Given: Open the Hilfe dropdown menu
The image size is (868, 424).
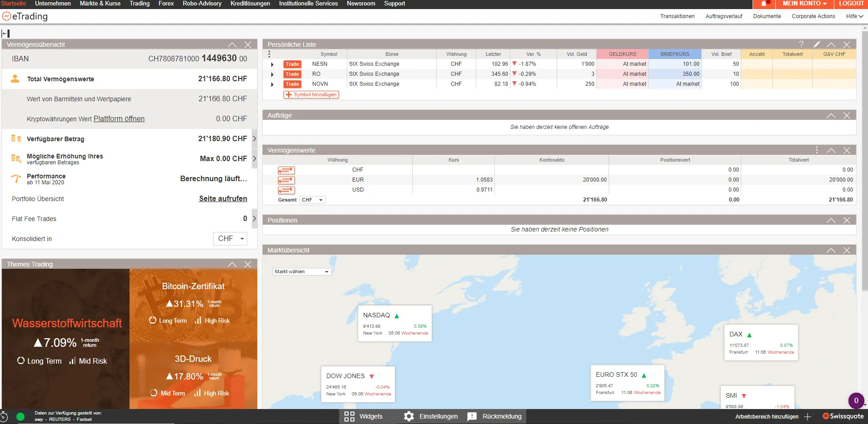Looking at the screenshot, I should click(x=854, y=16).
